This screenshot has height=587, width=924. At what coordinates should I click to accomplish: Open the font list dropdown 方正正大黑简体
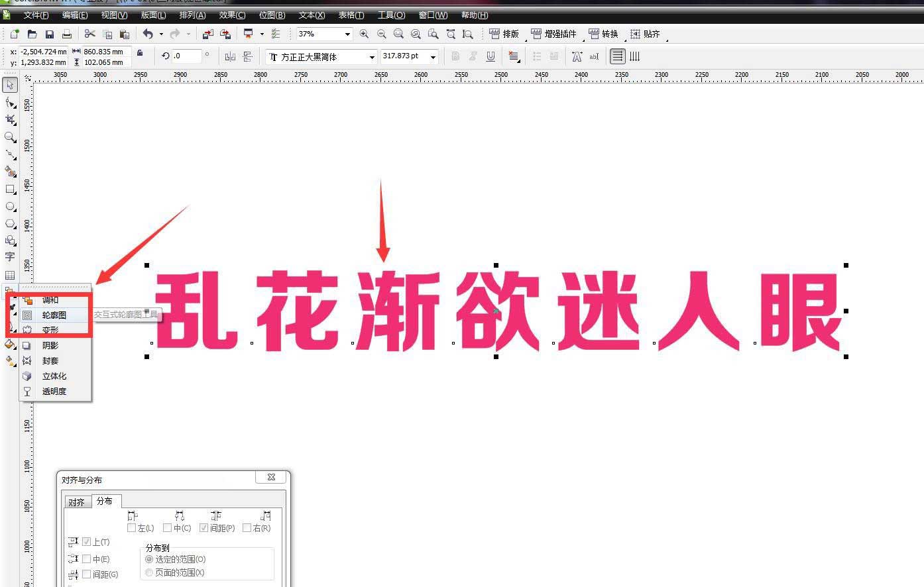(372, 56)
